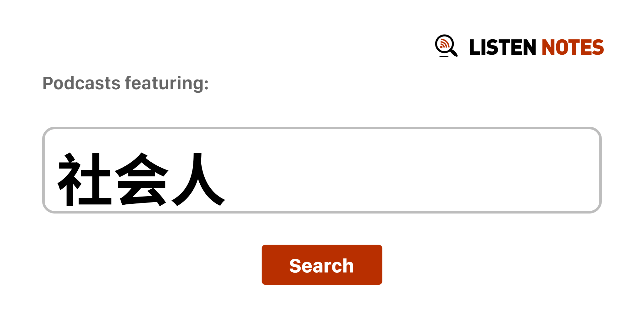This screenshot has height=322, width=644.
Task: Click the word 'Podcasts' in the heading
Action: (x=81, y=83)
